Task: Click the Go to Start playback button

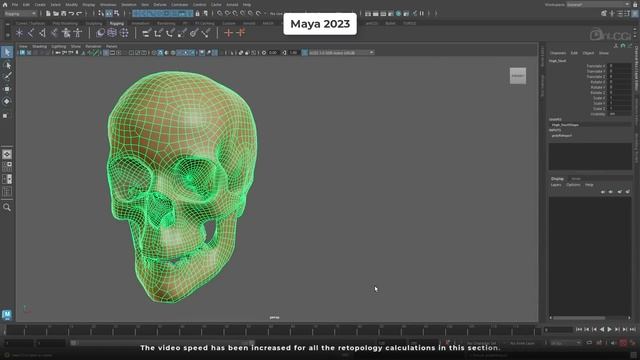Action: click(x=579, y=329)
